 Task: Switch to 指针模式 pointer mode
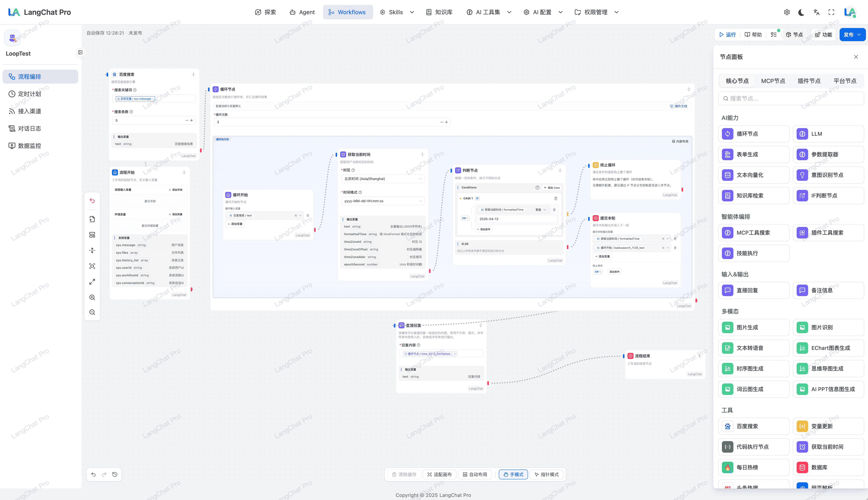(547, 474)
